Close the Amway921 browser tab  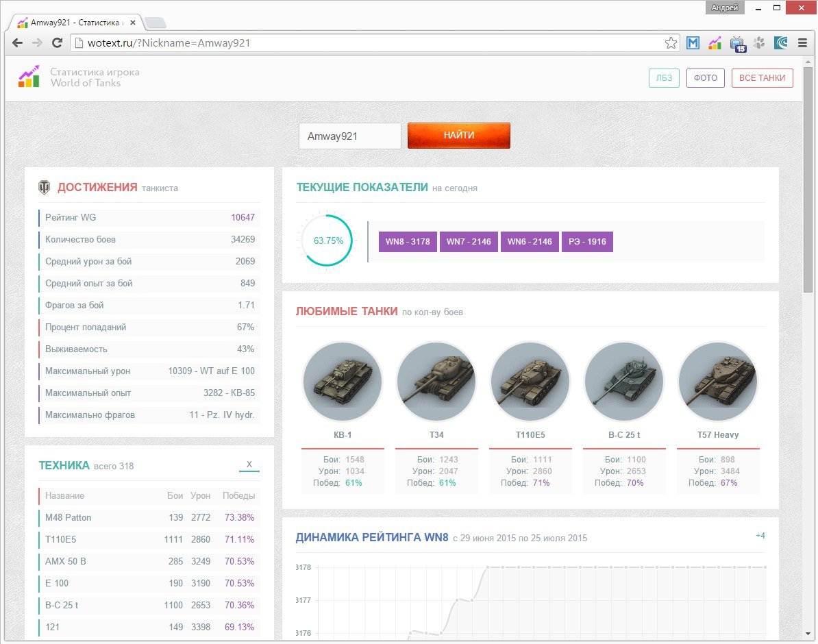click(x=133, y=23)
